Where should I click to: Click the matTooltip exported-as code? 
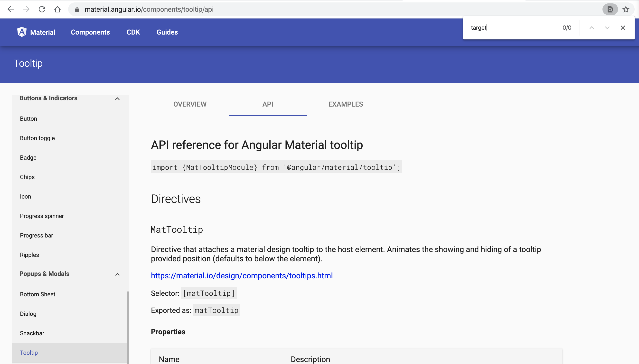click(x=217, y=310)
